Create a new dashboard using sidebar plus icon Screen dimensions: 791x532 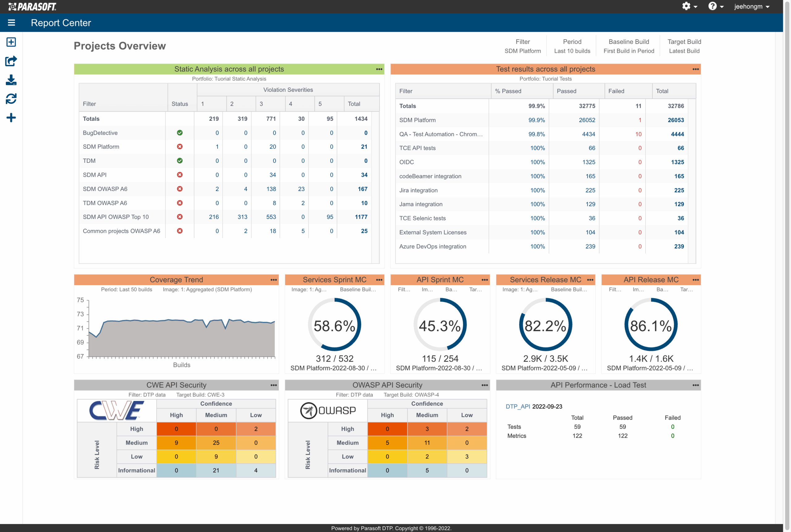[11, 42]
